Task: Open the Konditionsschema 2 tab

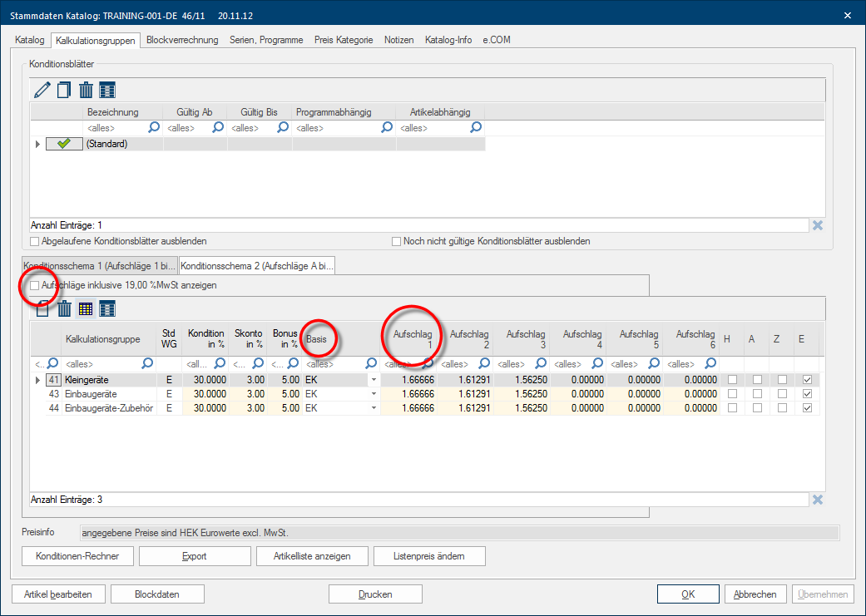Action: tap(256, 265)
